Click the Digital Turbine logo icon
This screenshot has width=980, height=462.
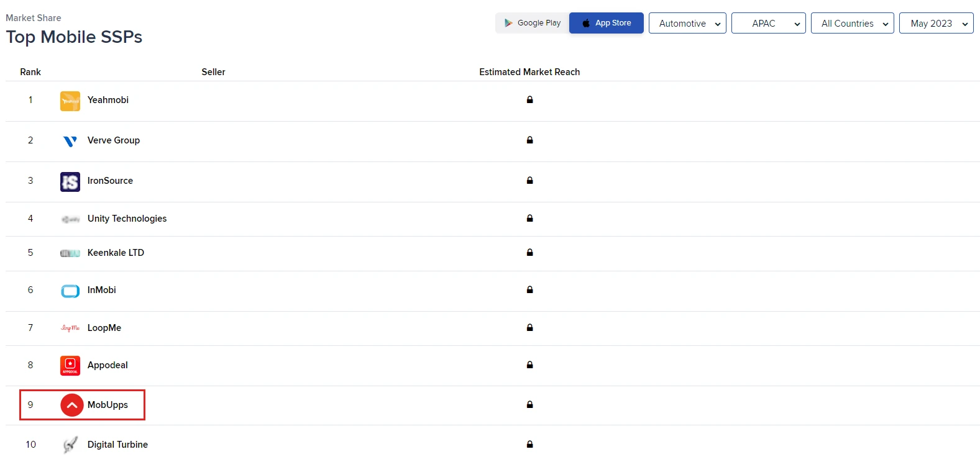coord(70,445)
